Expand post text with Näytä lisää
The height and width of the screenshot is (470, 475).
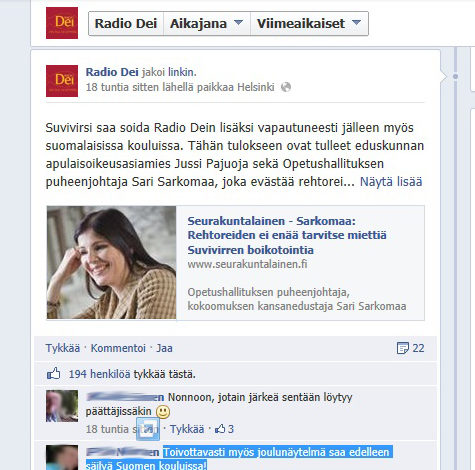click(x=391, y=182)
